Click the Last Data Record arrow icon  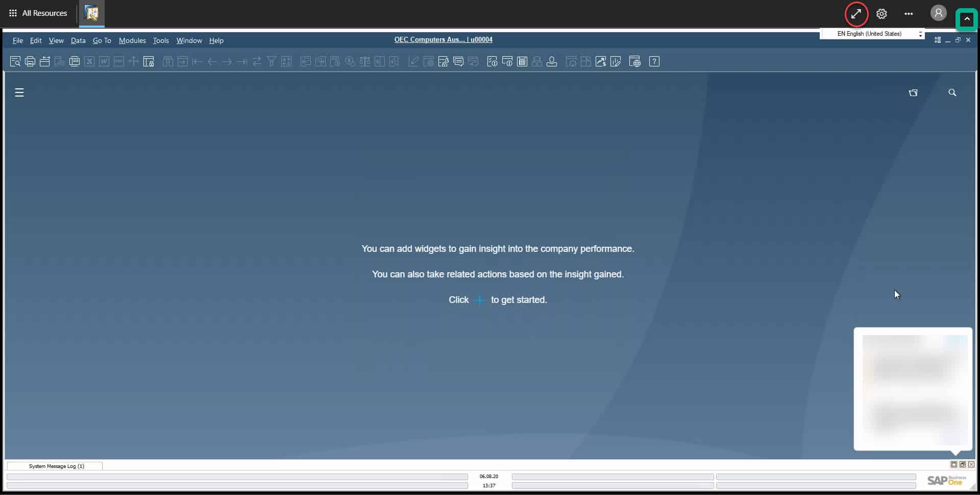tap(242, 62)
